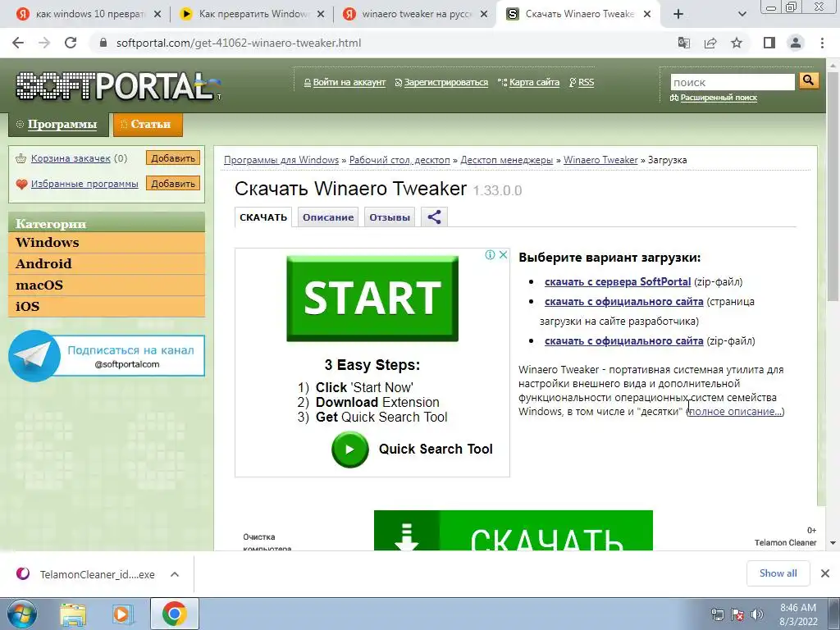Click the Telegram paper plane icon
Viewport: 840px width, 630px height.
point(34,356)
